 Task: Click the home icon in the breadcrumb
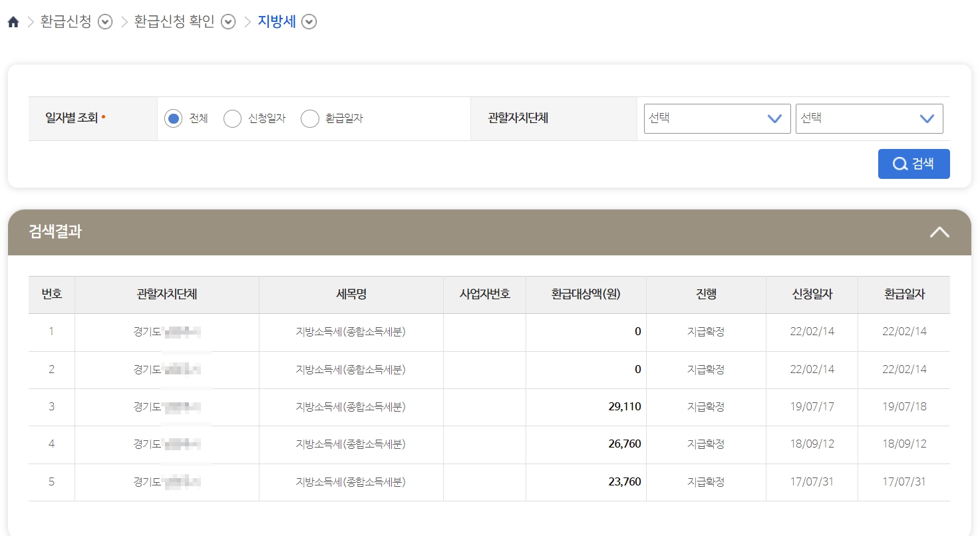point(12,21)
